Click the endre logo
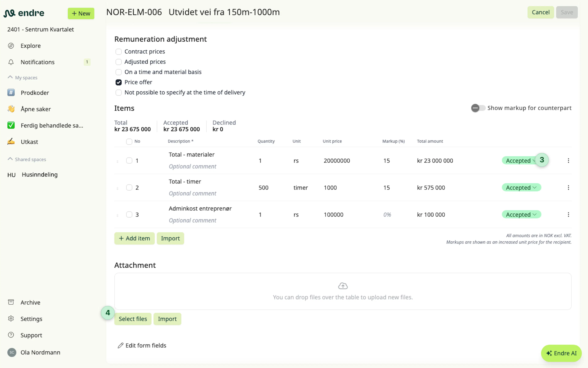The image size is (588, 368). click(24, 13)
